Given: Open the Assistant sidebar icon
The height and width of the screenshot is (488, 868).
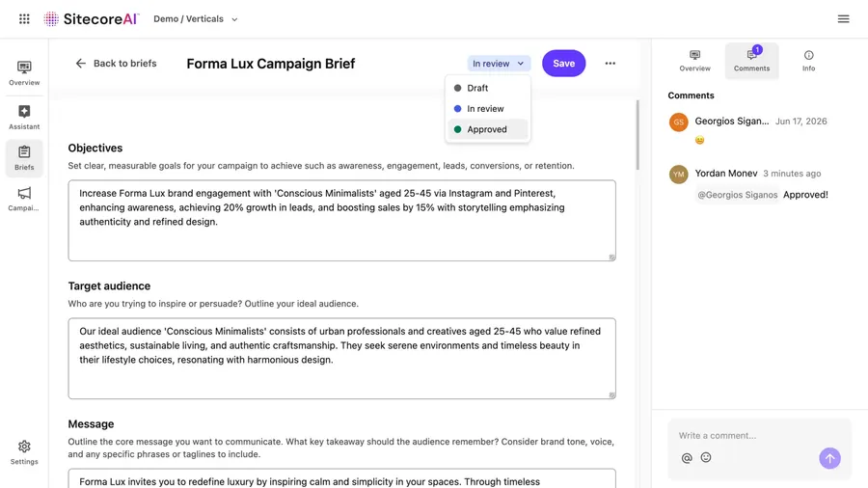Looking at the screenshot, I should click(x=24, y=118).
